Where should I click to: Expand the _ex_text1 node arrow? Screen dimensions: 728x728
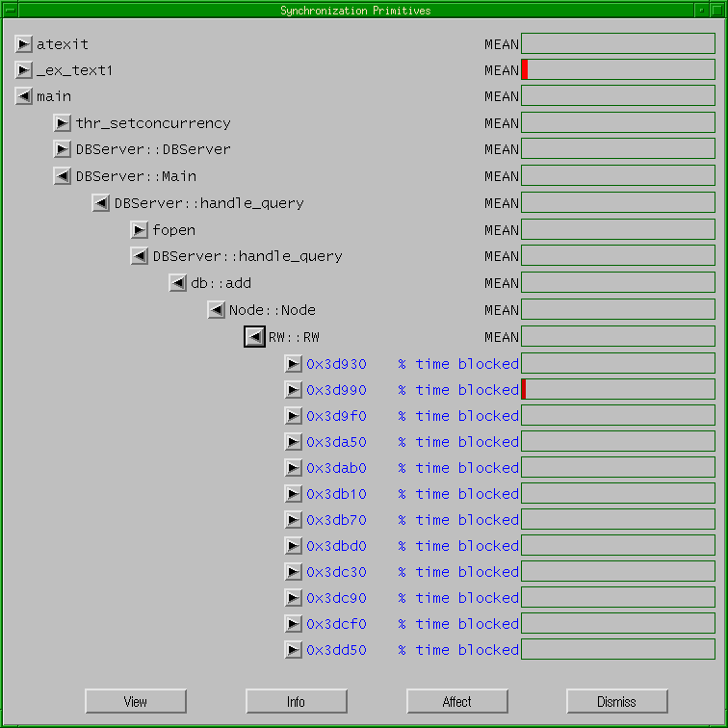click(24, 70)
